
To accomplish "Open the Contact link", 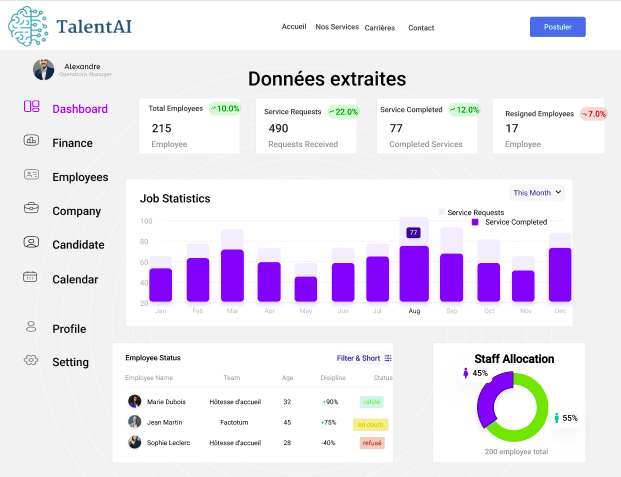I will pos(421,28).
